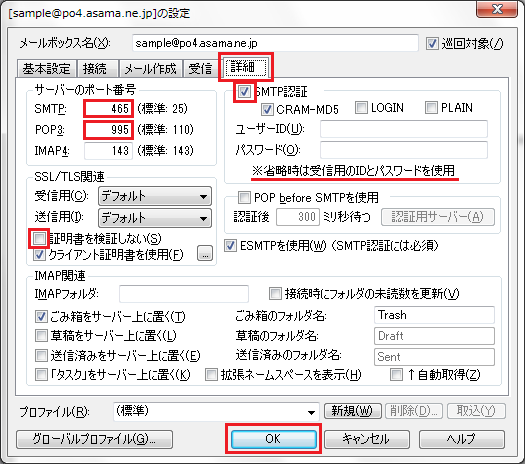Viewport: 525px width, 464px height.
Task: Switch to the メール作成 tab
Action: click(150, 69)
